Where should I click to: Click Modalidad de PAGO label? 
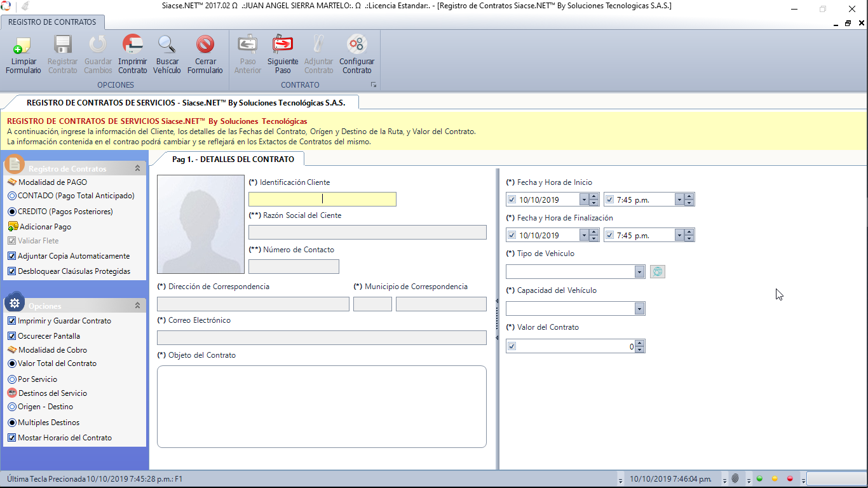click(53, 182)
